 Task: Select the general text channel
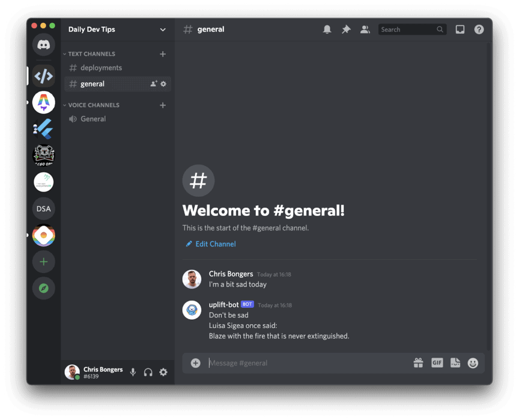[x=117, y=84]
